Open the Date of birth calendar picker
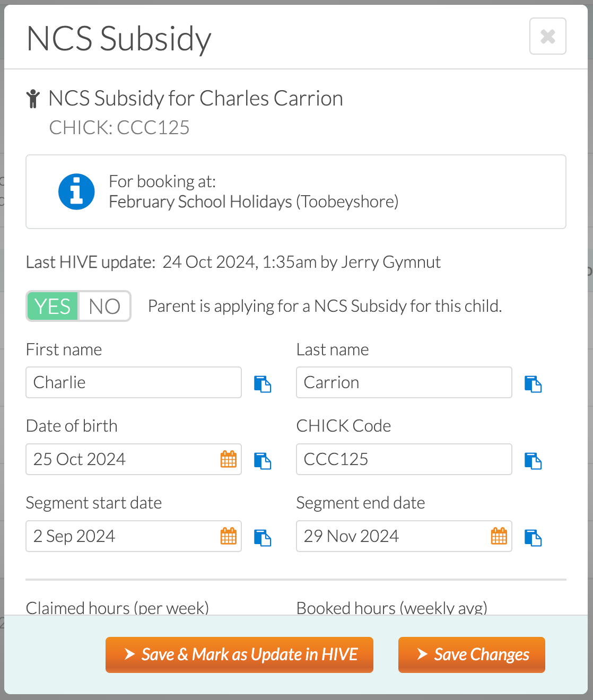593x700 pixels. tap(229, 459)
